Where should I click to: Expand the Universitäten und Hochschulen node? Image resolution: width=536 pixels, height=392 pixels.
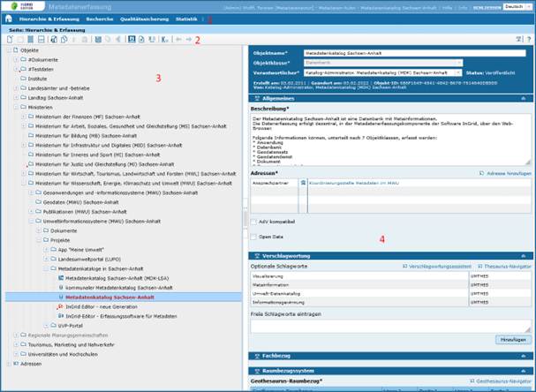16,354
